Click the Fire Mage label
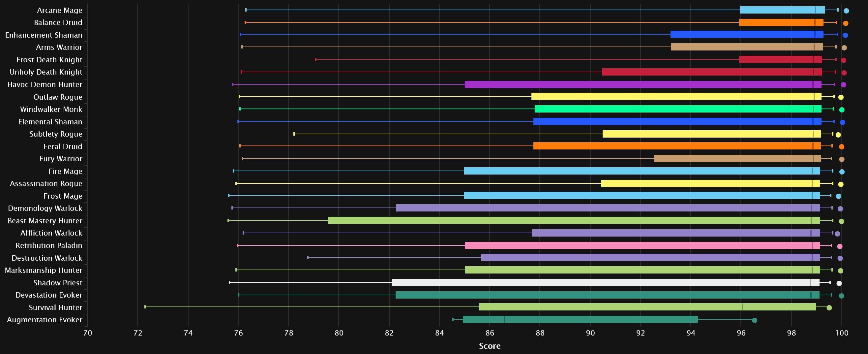This screenshot has width=868, height=354. 65,171
